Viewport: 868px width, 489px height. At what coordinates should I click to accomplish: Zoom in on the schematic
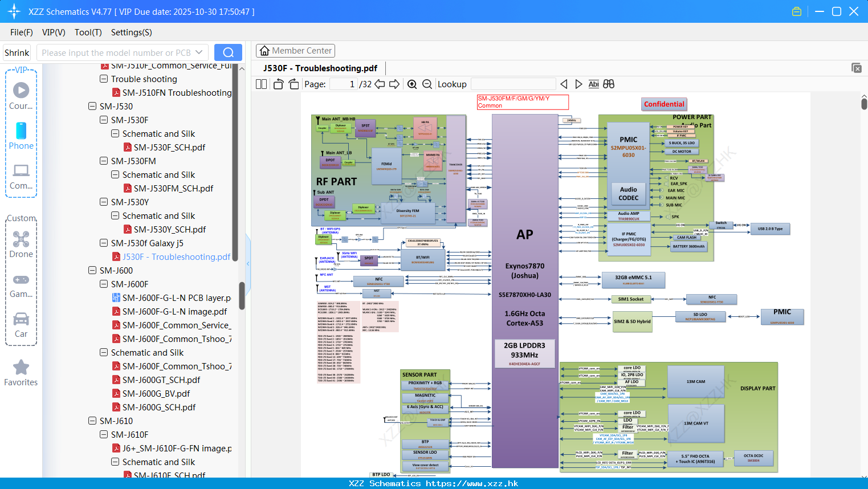pyautogui.click(x=412, y=84)
